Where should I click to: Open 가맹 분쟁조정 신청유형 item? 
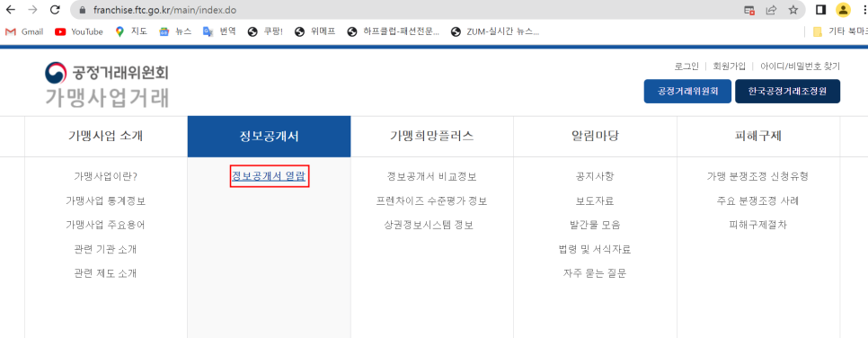click(x=757, y=177)
